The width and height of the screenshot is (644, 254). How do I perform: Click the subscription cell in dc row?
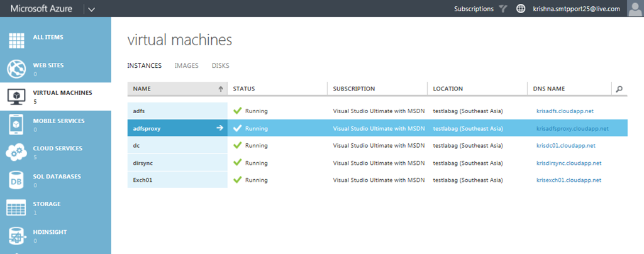377,146
